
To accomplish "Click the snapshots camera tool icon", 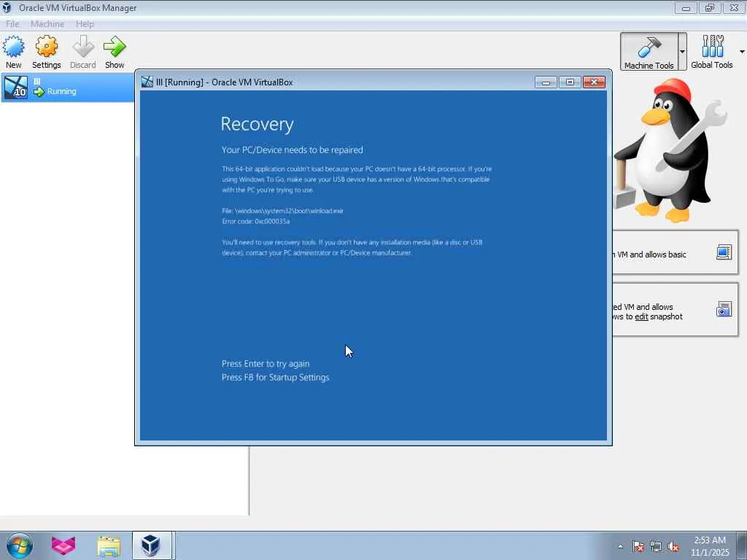I will 724,309.
